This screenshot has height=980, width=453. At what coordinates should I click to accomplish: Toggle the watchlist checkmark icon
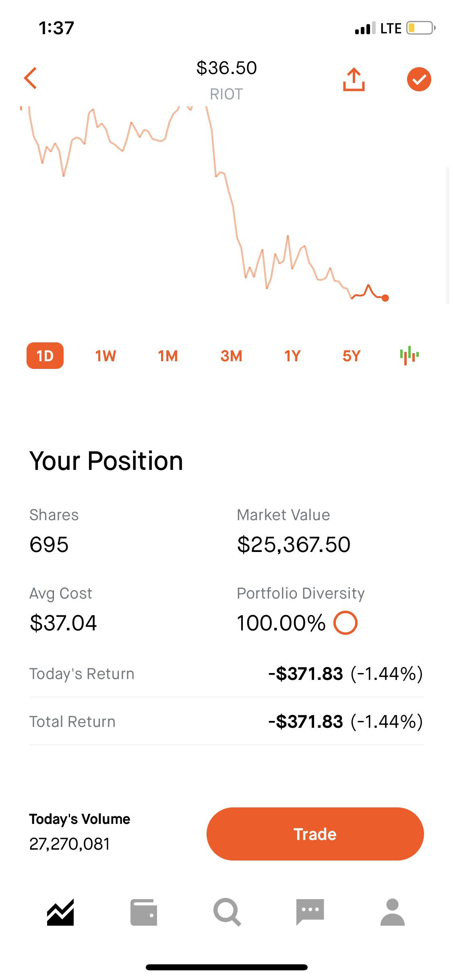pos(419,79)
